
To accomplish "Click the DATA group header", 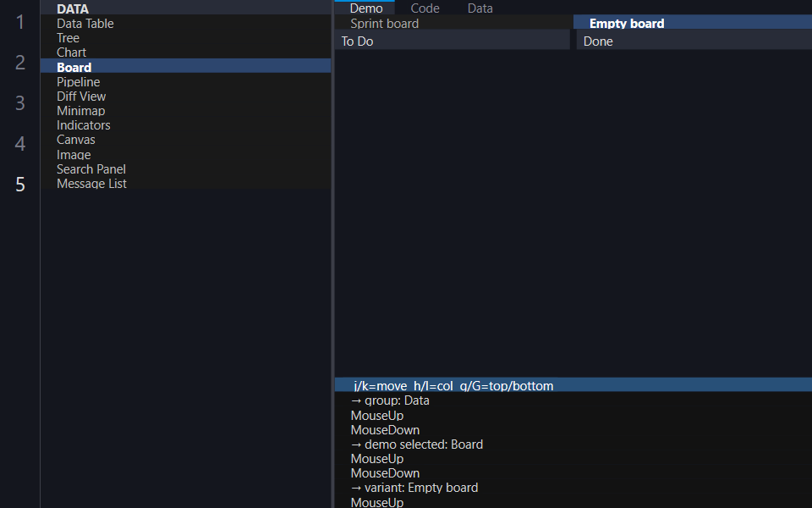I will click(185, 8).
